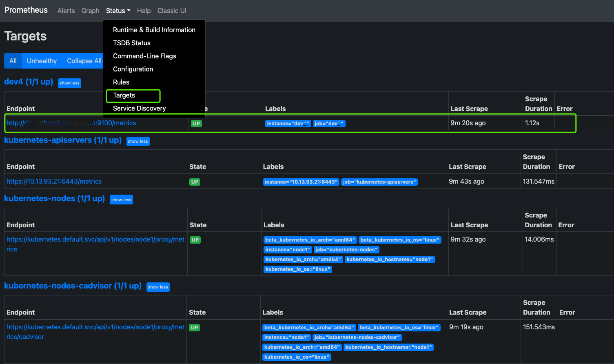Click the 1.12s scrape duration
This screenshot has height=364, width=614.
pyautogui.click(x=532, y=123)
